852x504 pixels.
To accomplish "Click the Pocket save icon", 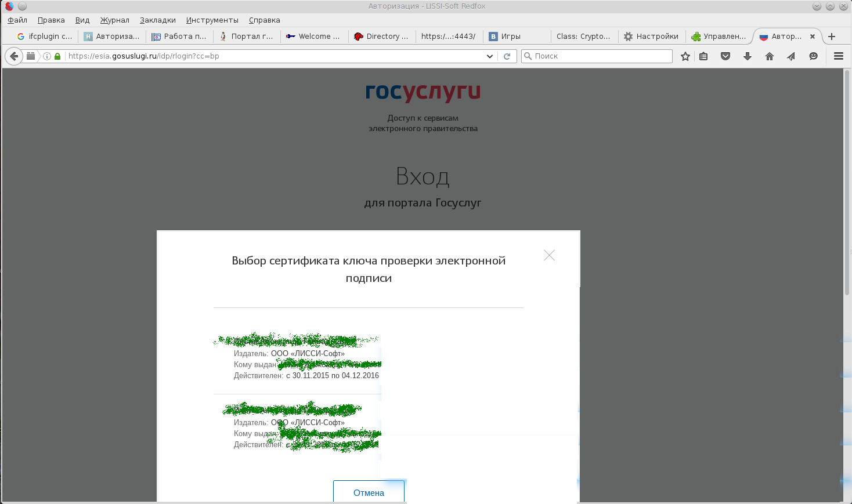I will point(725,56).
